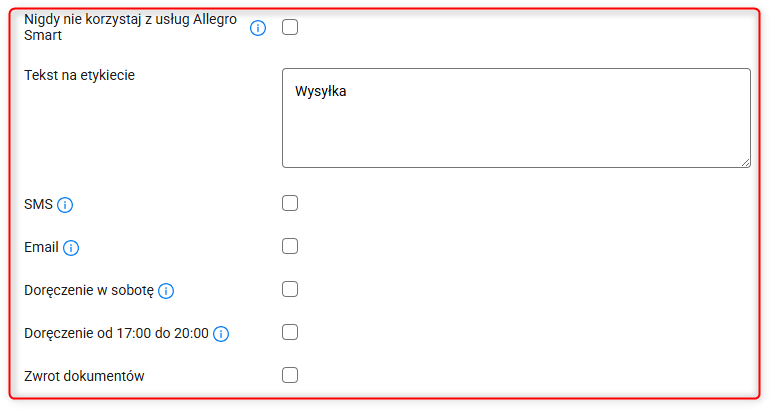Click info icon for delivery 17:00 to 20:00

222,334
